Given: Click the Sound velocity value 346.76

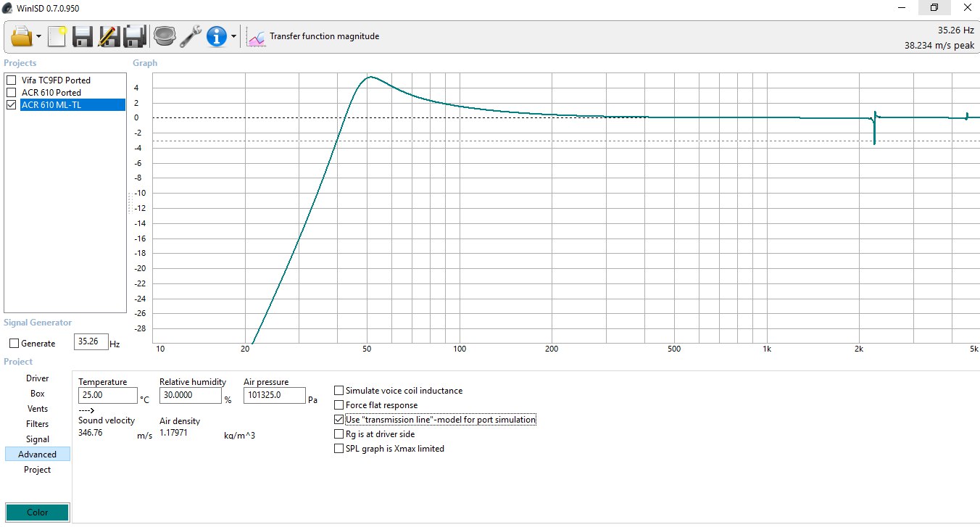Looking at the screenshot, I should tap(91, 433).
